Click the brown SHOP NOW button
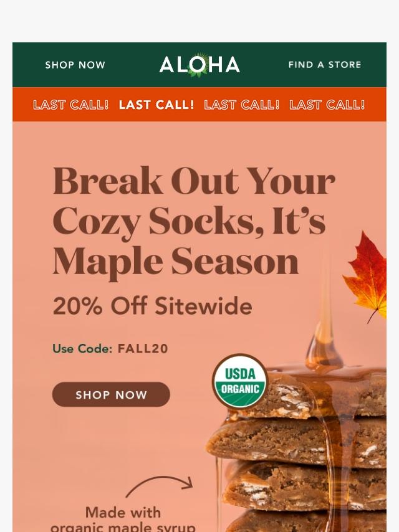The image size is (399, 532). coord(111,394)
